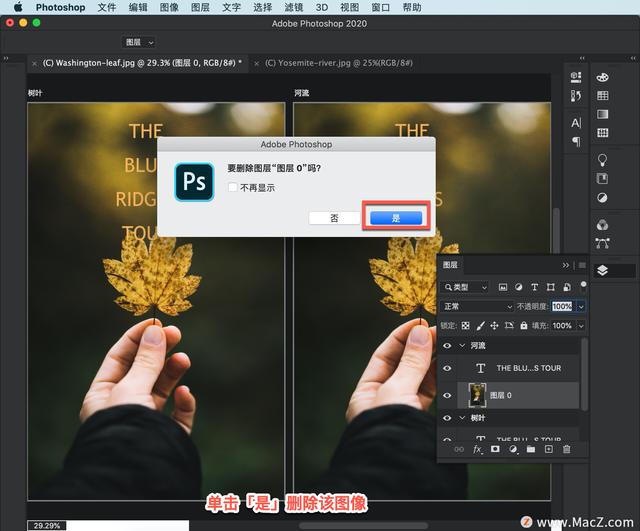Filter layers by type layers icon

(535, 287)
